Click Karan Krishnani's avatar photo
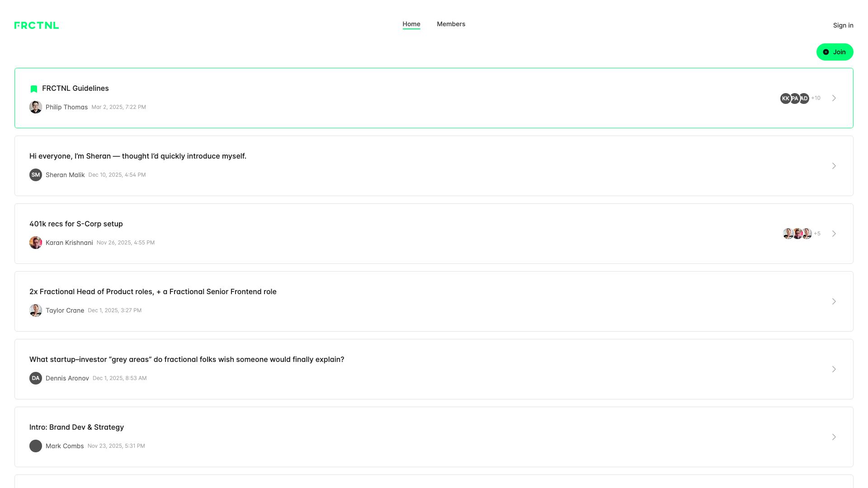868x488 pixels. [35, 243]
